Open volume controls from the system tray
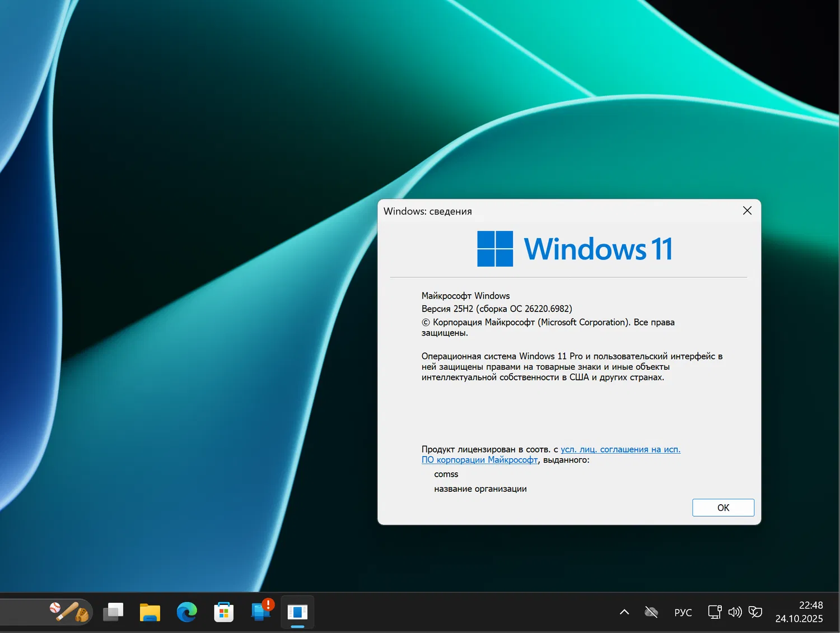 [735, 612]
